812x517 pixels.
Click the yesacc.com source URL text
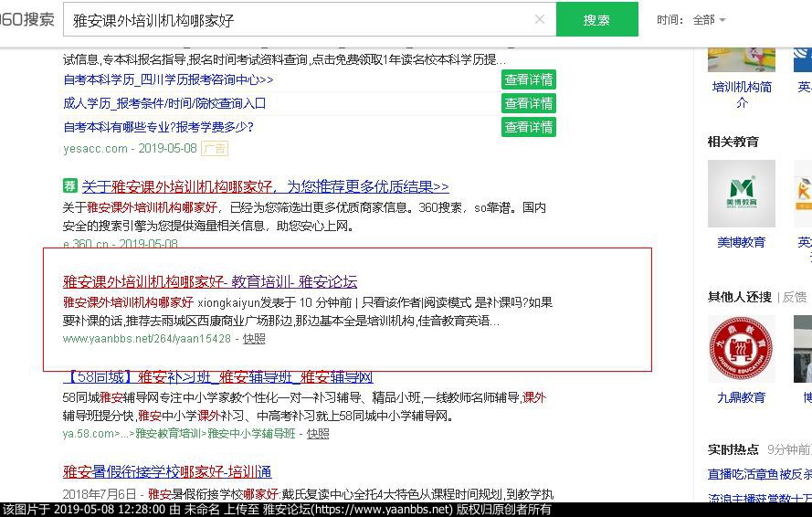(95, 149)
